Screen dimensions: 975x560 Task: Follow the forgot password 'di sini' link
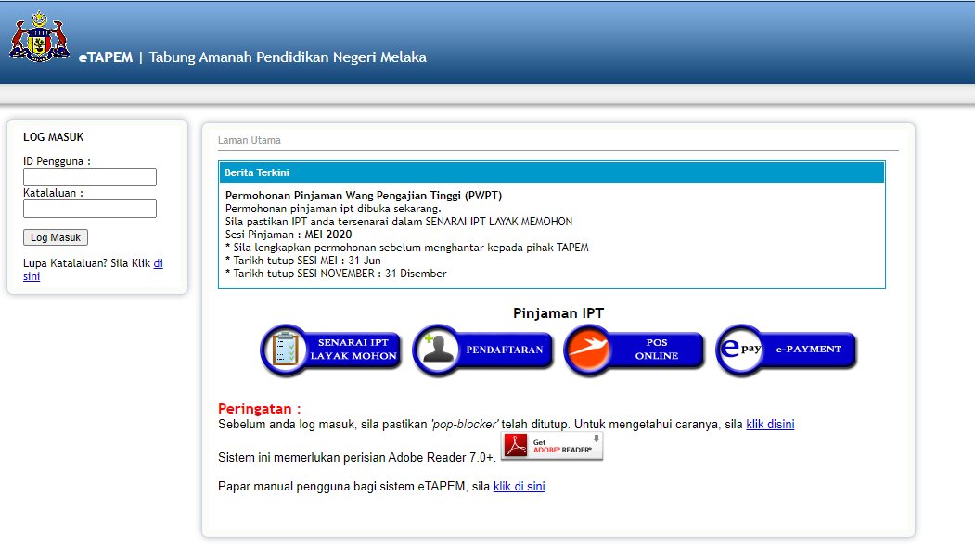click(158, 263)
